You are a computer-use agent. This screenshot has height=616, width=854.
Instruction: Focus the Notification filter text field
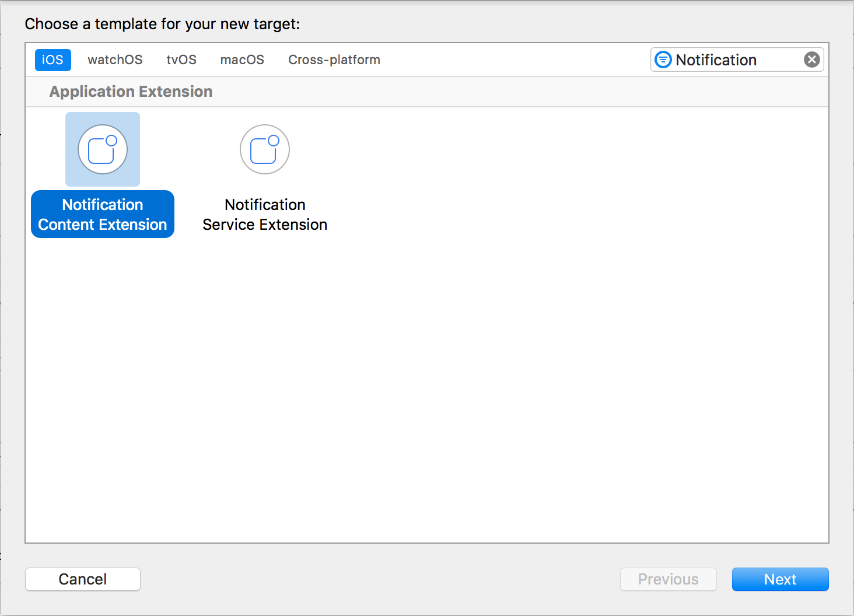click(x=737, y=60)
